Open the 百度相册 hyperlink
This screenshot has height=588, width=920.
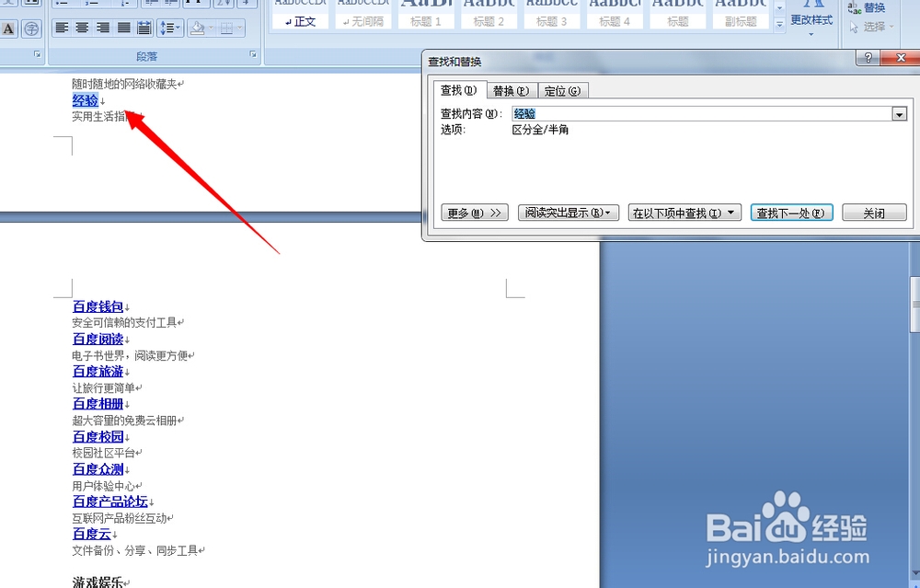pyautogui.click(x=98, y=404)
